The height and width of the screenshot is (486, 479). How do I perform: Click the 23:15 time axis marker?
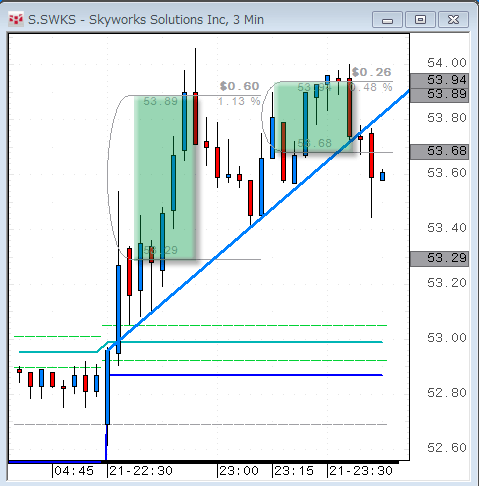pos(293,471)
